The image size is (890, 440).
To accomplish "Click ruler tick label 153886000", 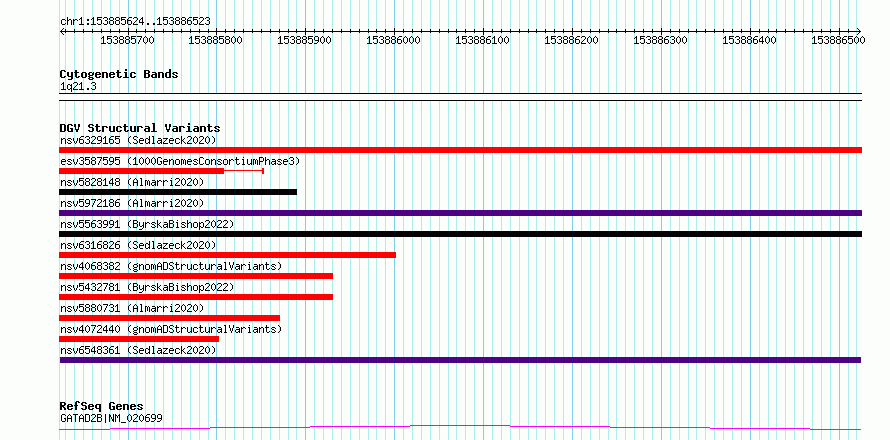I will 394,40.
